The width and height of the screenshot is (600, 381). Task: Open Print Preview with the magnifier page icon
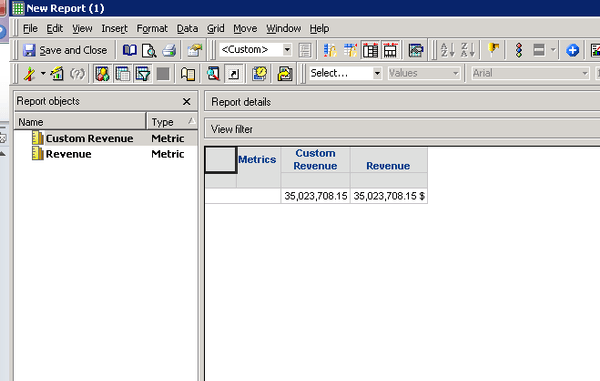pos(149,50)
